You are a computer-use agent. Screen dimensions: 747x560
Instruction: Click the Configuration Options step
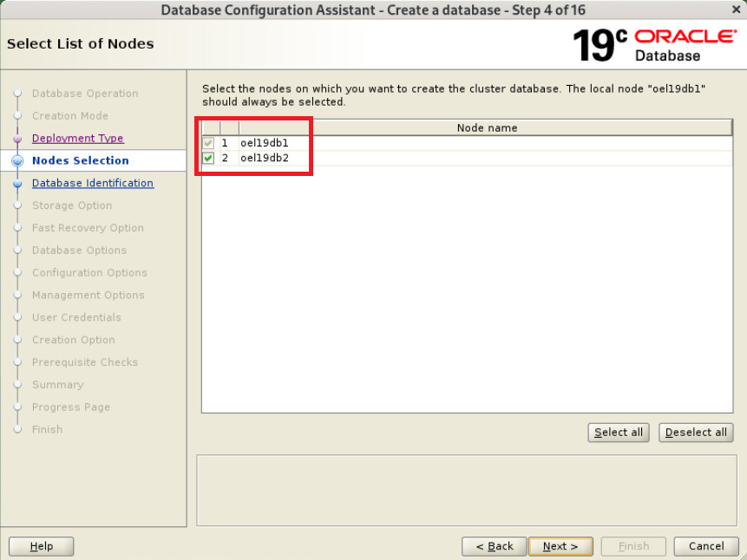pos(89,272)
